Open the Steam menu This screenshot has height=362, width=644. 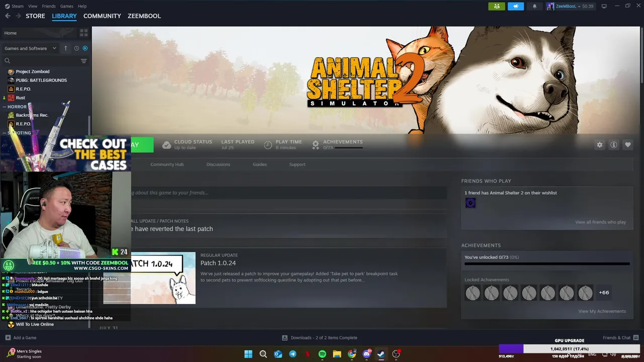tap(14, 6)
